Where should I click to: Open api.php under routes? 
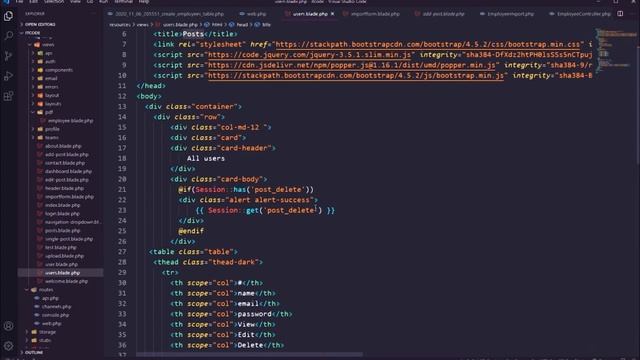point(50,298)
